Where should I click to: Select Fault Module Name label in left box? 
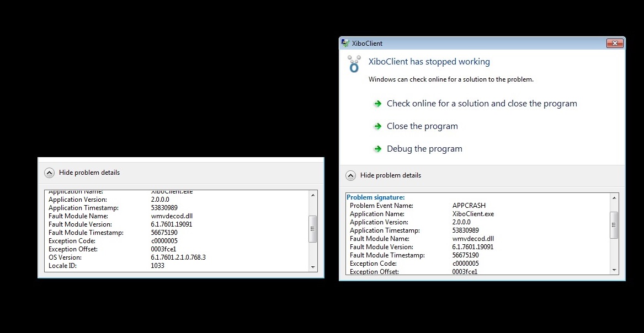[78, 216]
